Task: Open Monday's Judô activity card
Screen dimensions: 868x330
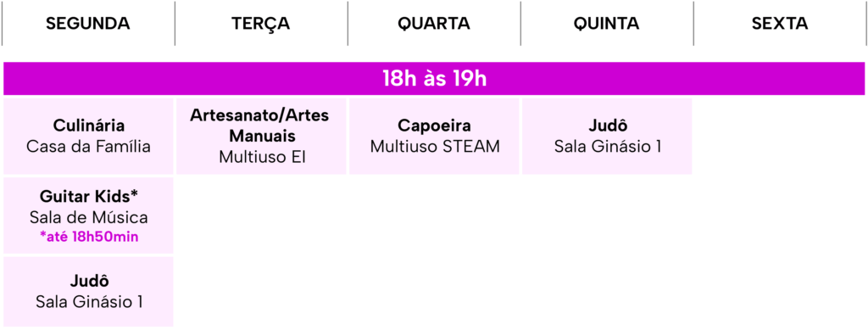Action: 88,292
